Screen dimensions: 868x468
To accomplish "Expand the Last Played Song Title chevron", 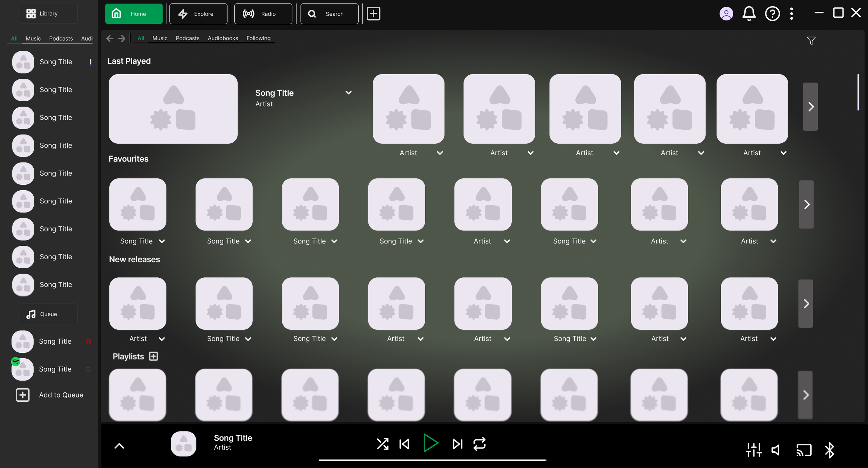I will (349, 93).
